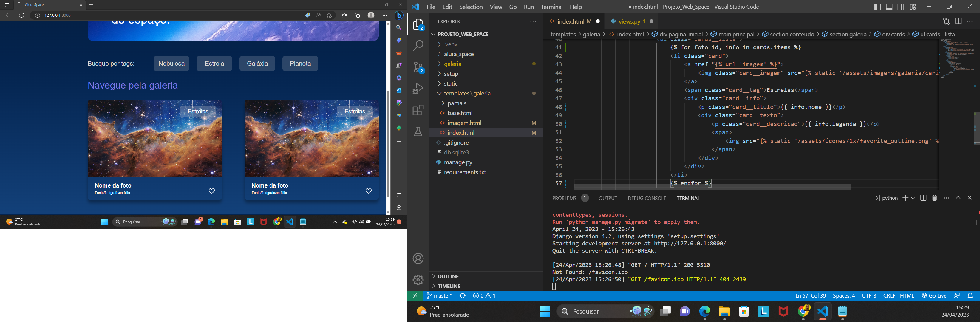Click master* branch in status bar
The height and width of the screenshot is (322, 980).
coord(439,296)
